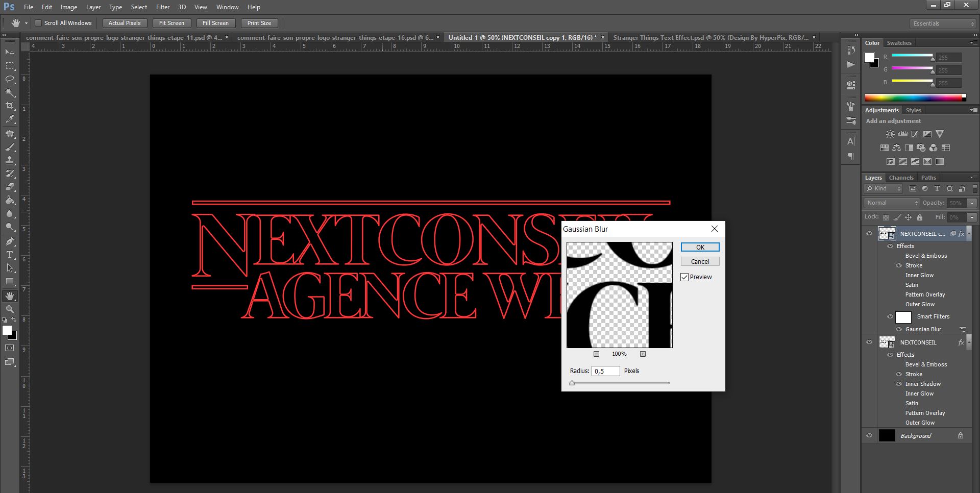The width and height of the screenshot is (980, 493).
Task: Zoom in the Gaussian Blur preview
Action: (643, 354)
